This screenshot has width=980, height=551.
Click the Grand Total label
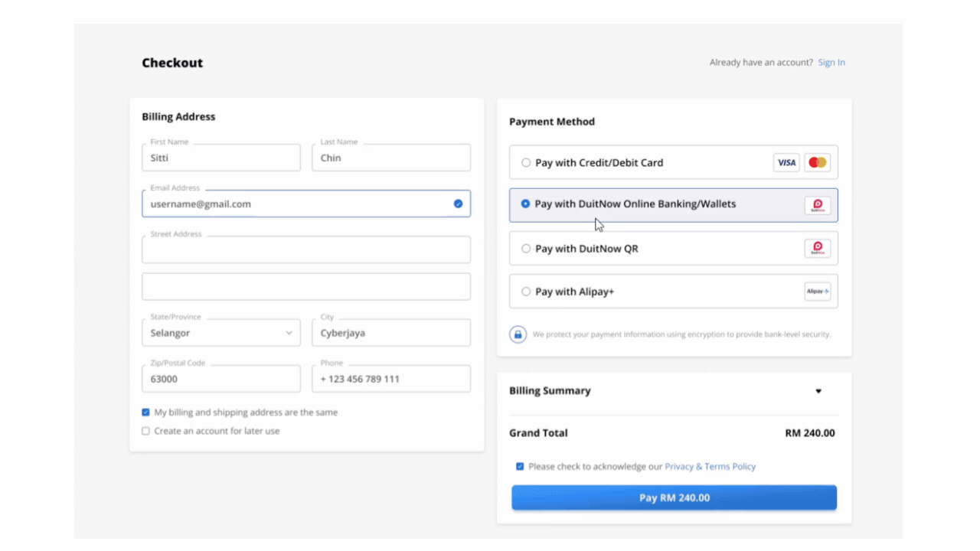[538, 433]
